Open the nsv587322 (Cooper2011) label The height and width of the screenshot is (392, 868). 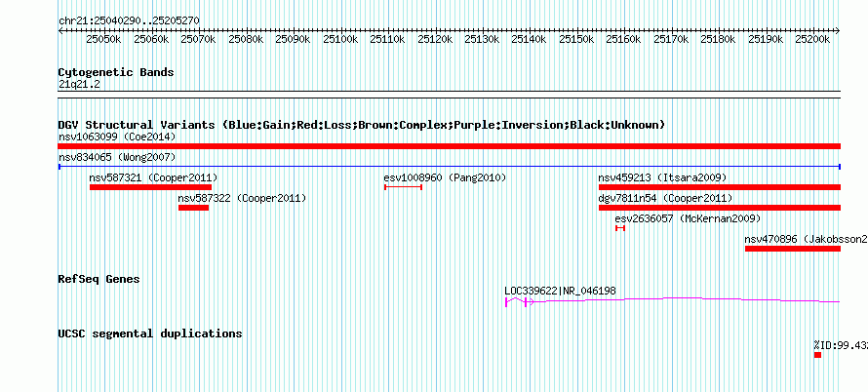pyautogui.click(x=243, y=198)
